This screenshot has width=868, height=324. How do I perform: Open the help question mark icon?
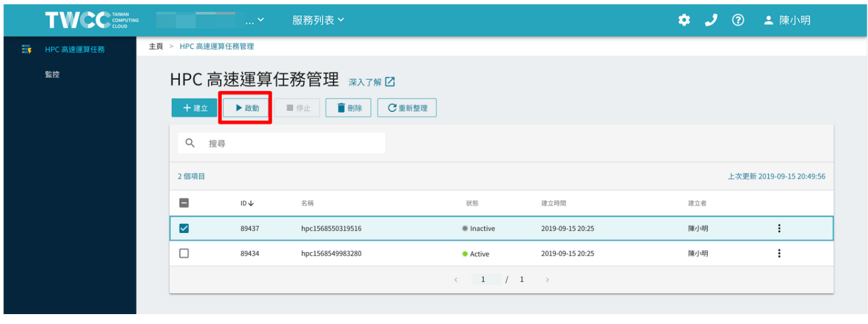coord(738,20)
